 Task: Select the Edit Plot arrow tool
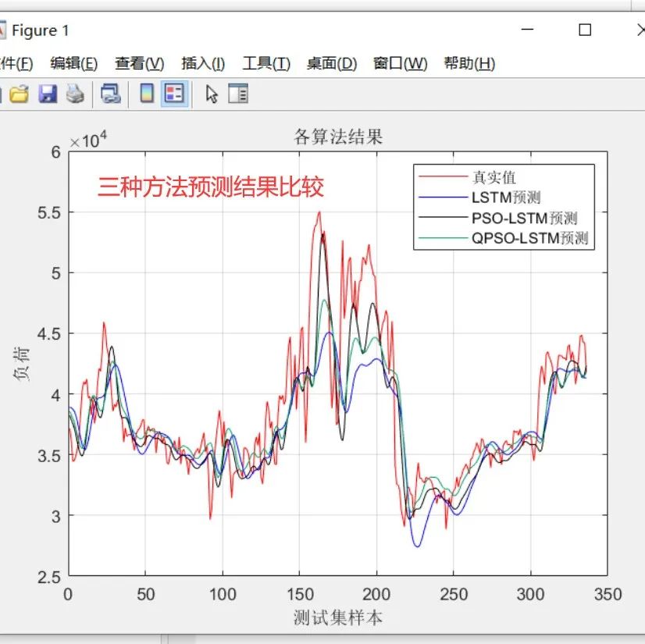click(212, 94)
